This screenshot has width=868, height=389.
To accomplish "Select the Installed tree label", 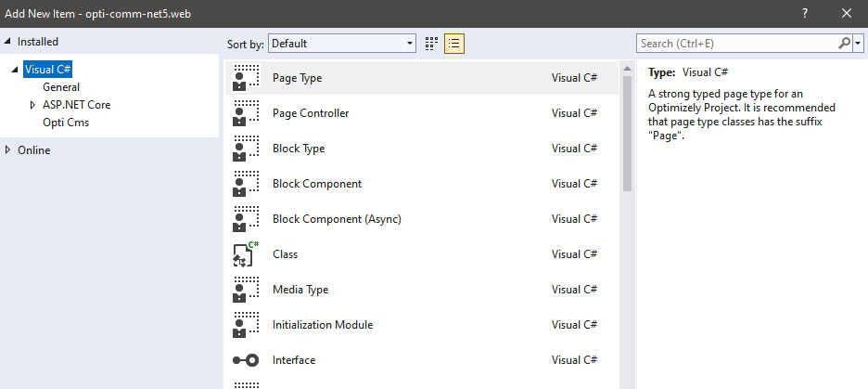I will click(38, 42).
